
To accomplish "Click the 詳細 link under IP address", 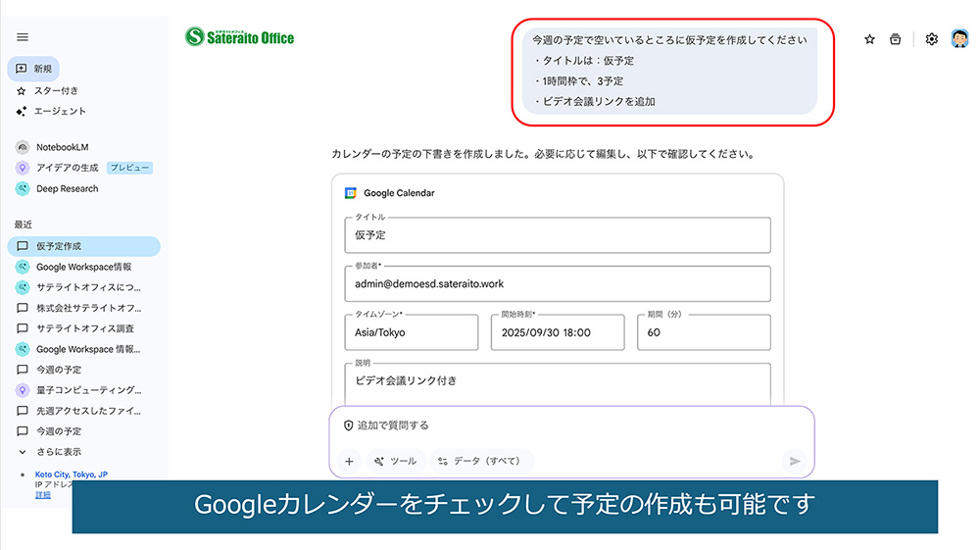I will pyautogui.click(x=43, y=495).
